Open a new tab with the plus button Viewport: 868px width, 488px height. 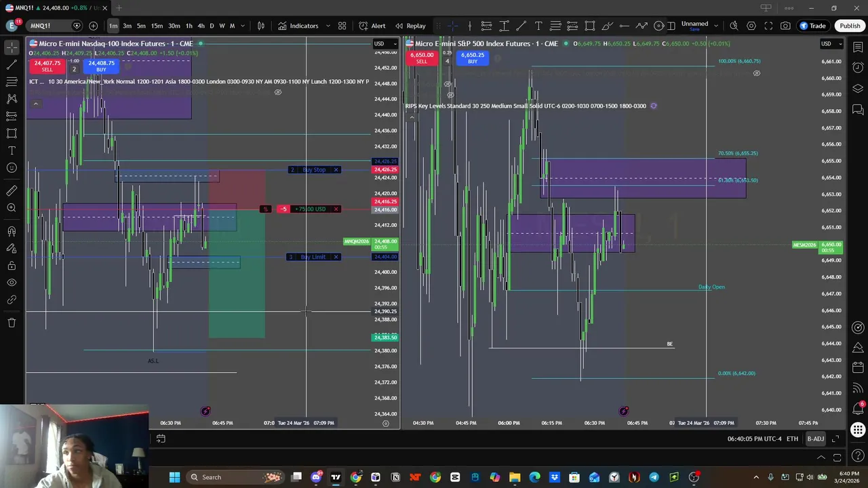click(x=119, y=8)
